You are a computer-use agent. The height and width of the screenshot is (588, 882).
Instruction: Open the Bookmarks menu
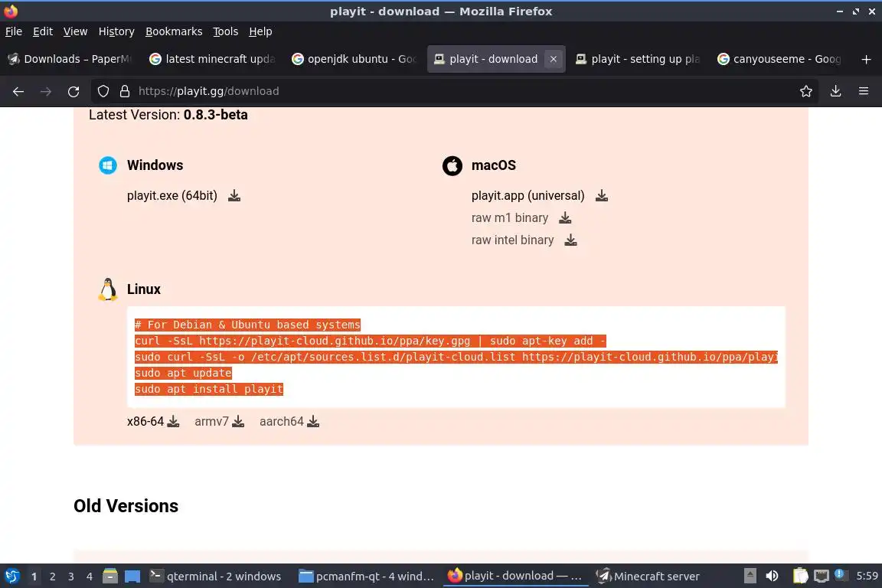point(174,31)
